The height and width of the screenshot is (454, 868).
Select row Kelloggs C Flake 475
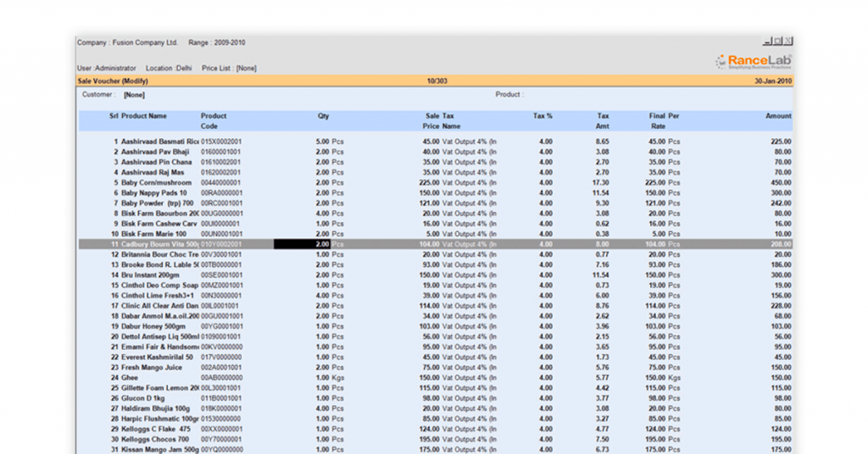click(436, 429)
